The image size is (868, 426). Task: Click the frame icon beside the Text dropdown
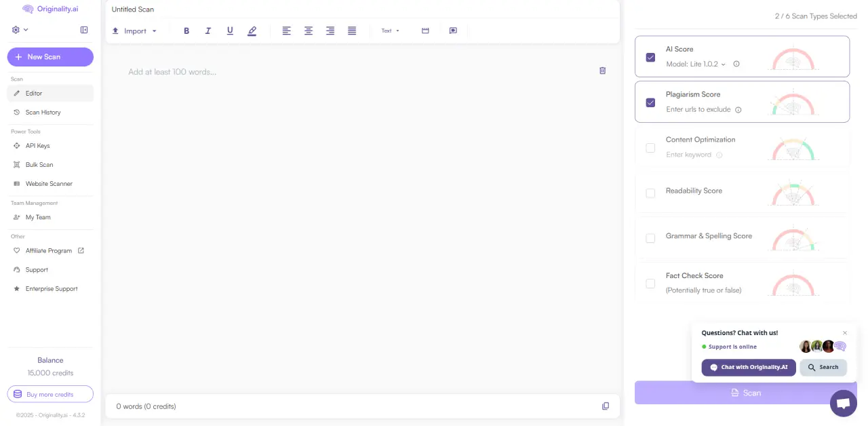(425, 31)
